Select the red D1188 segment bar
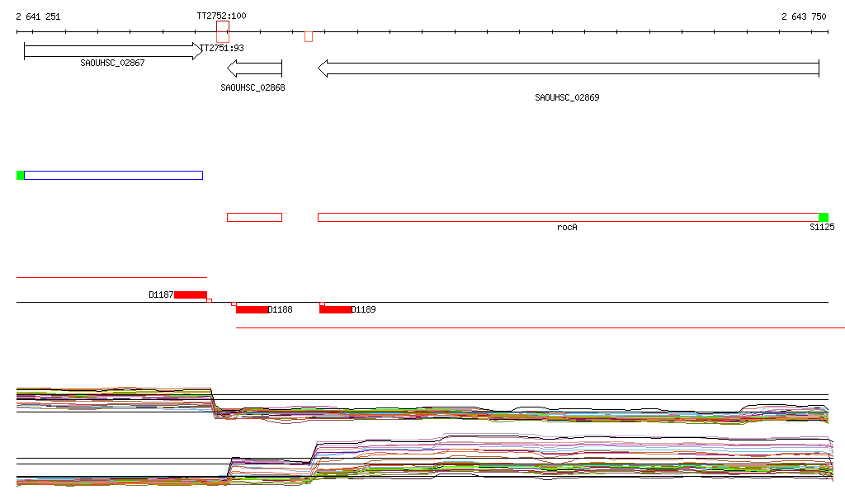The width and height of the screenshot is (845, 504). point(252,309)
